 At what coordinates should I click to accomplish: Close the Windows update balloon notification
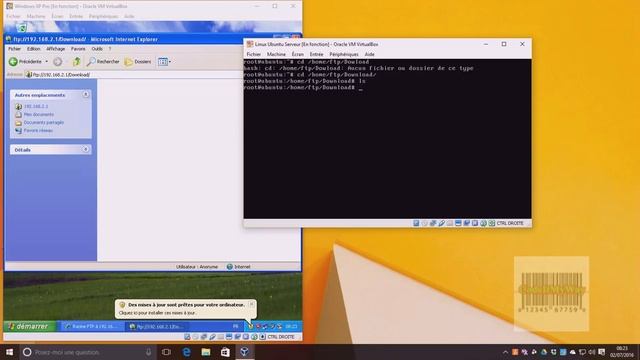click(x=251, y=304)
